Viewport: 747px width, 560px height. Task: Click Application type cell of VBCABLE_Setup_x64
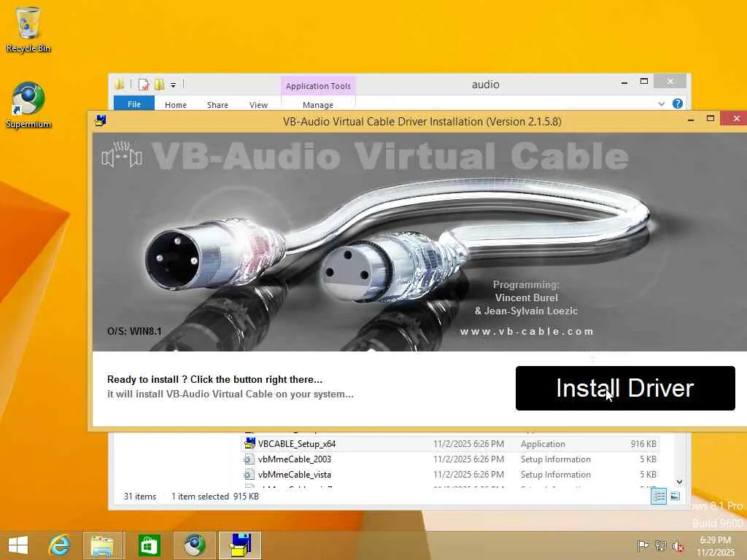pyautogui.click(x=543, y=444)
